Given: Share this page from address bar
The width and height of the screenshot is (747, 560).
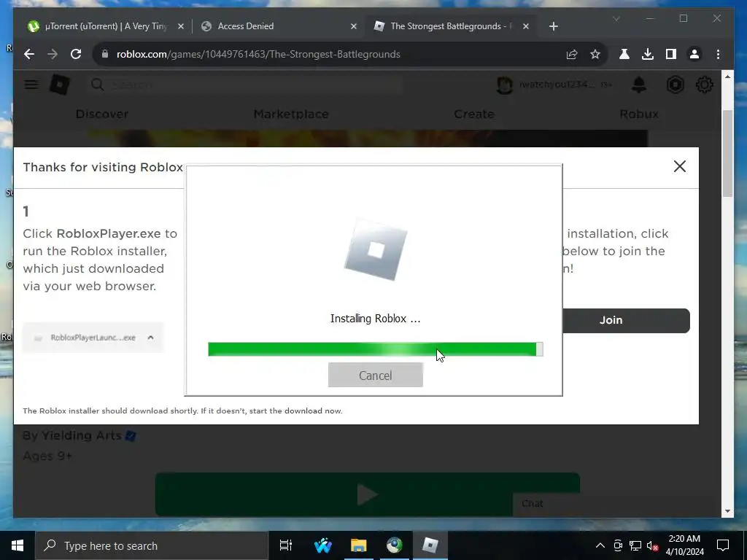Looking at the screenshot, I should click(572, 54).
